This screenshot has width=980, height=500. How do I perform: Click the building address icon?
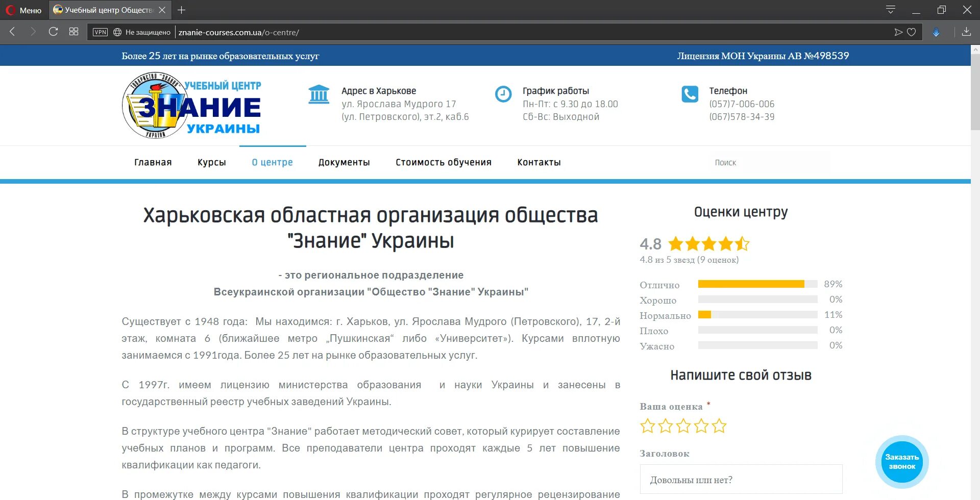[319, 94]
